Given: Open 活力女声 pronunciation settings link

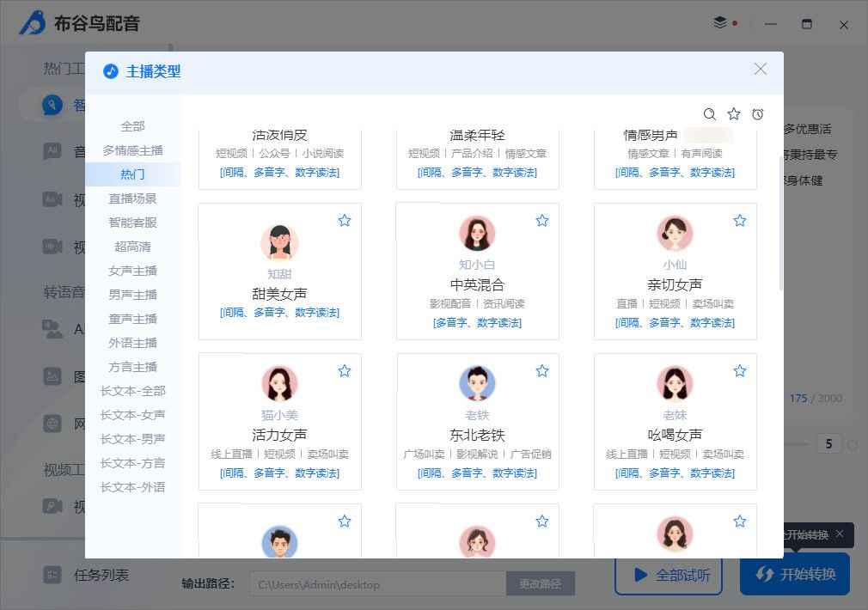Looking at the screenshot, I should [279, 473].
